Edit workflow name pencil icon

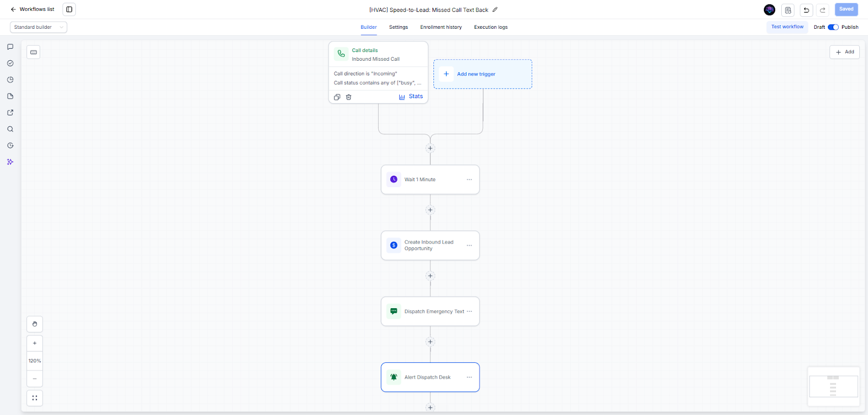495,10
